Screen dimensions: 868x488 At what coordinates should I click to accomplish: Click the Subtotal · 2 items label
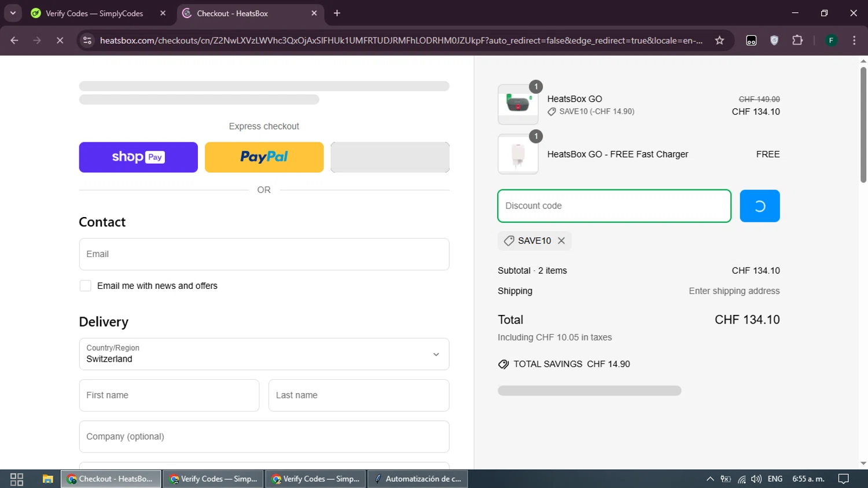click(x=532, y=271)
